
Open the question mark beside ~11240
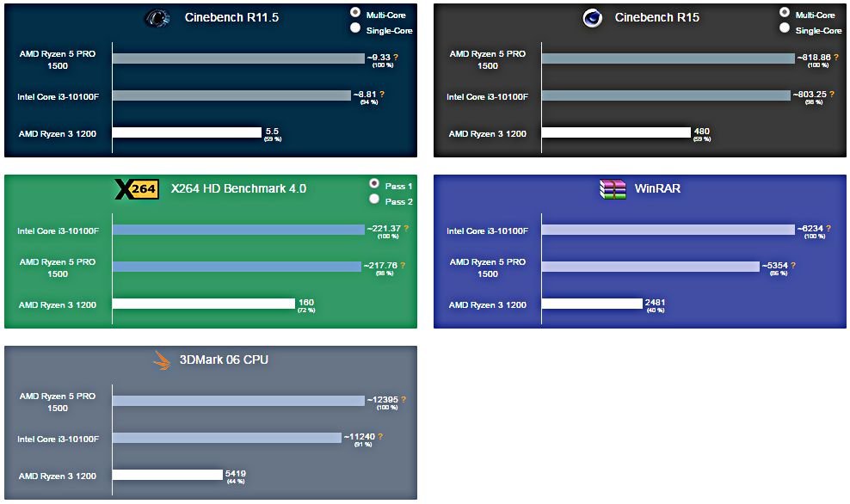380,436
